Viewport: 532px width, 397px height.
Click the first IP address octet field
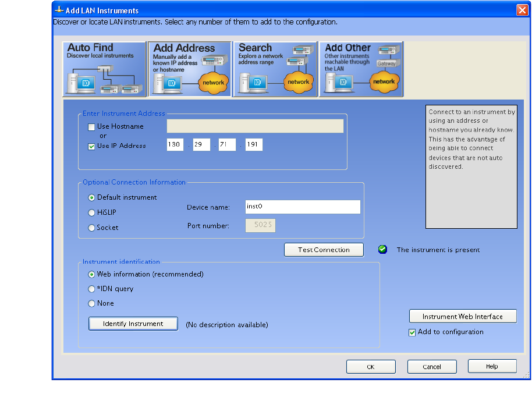click(175, 144)
